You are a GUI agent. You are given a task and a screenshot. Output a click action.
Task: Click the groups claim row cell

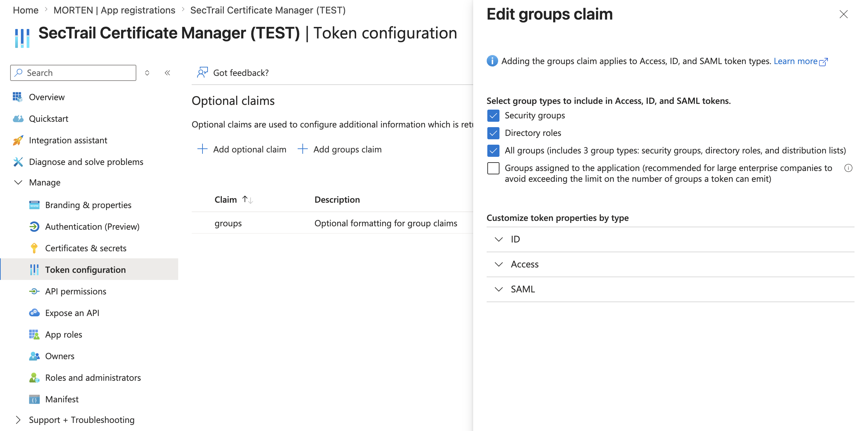(228, 223)
